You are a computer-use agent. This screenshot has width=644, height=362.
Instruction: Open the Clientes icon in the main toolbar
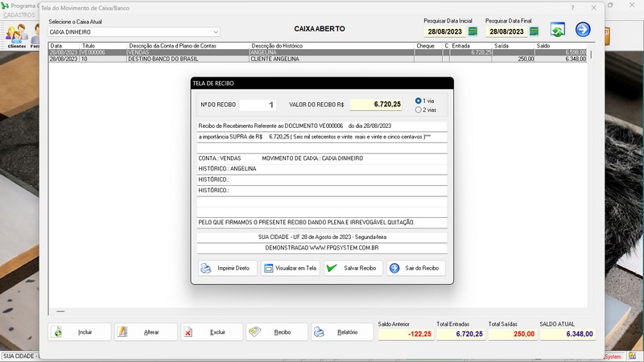16,35
